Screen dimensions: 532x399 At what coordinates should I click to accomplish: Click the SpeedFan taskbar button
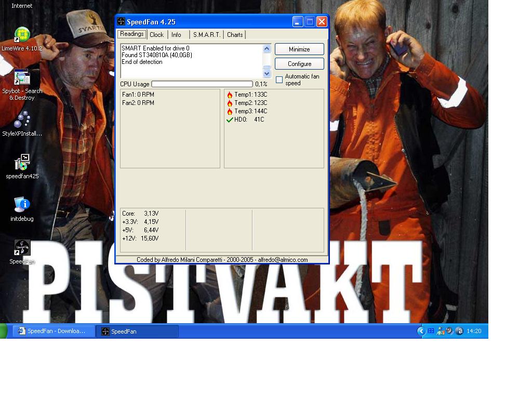(137, 331)
